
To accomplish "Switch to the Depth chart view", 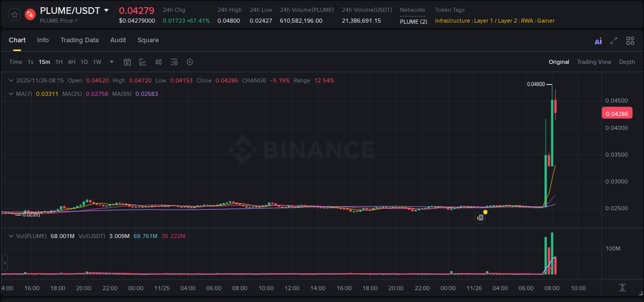I will 627,62.
